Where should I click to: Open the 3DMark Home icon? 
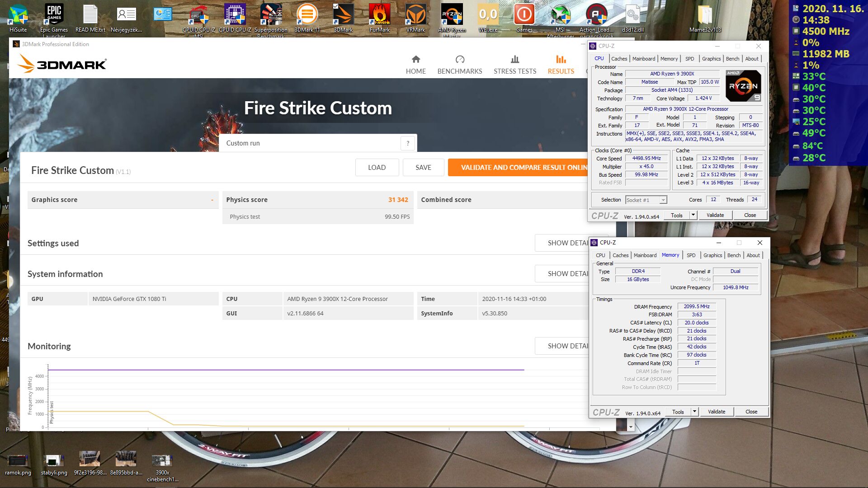coord(416,60)
